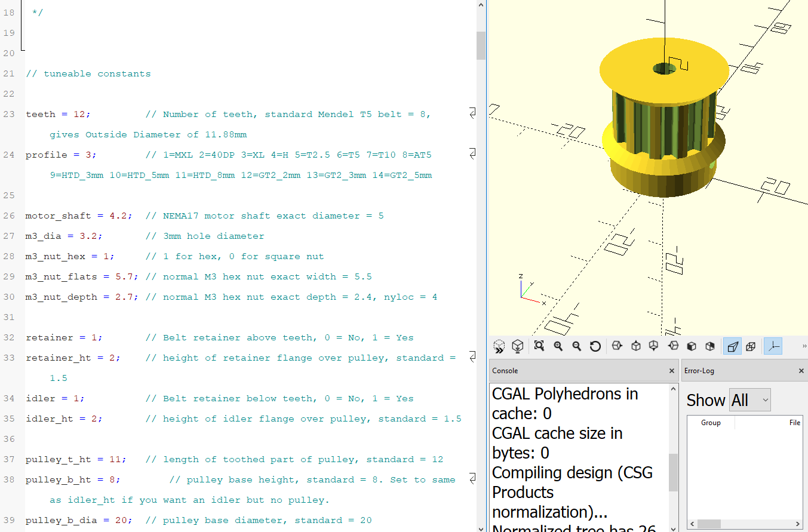
Task: Click the Console panel title
Action: tap(505, 371)
